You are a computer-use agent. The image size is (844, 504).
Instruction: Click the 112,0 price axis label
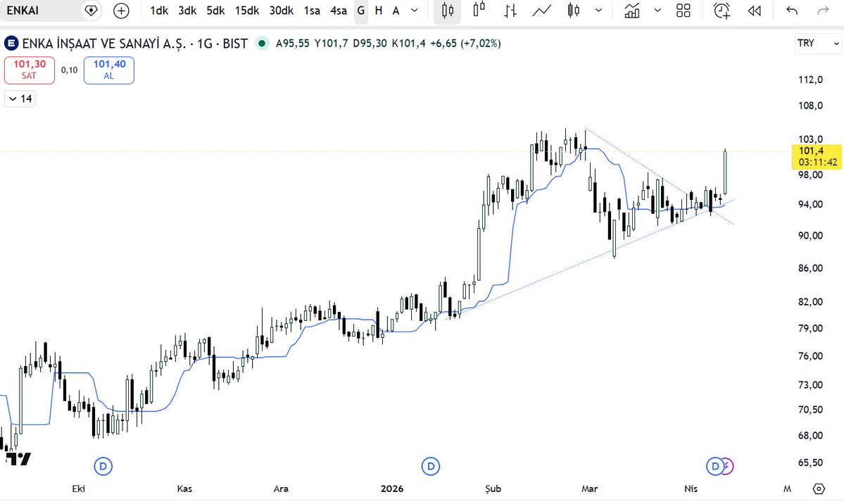(810, 80)
